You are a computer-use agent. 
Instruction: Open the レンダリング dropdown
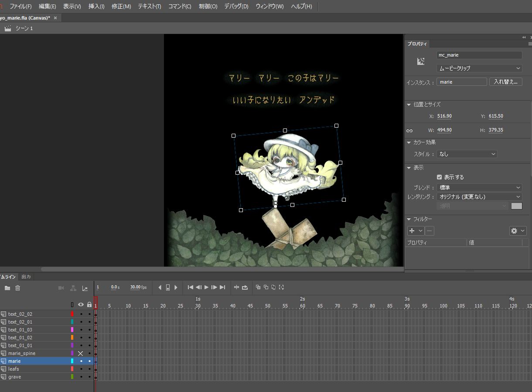click(x=479, y=197)
